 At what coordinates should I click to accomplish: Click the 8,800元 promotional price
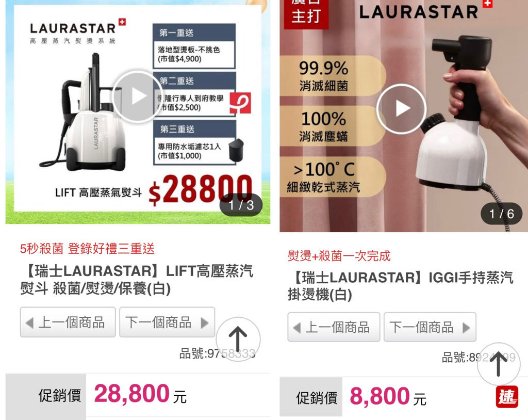click(388, 396)
